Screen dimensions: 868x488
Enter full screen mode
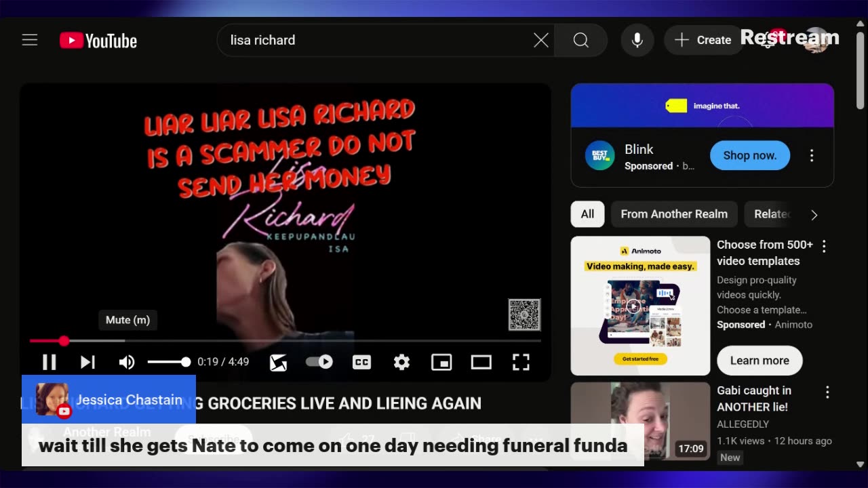[521, 362]
